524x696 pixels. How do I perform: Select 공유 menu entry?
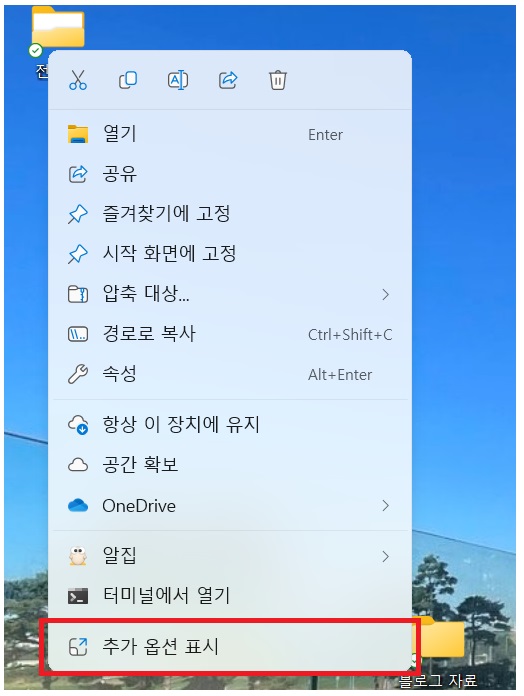click(230, 174)
